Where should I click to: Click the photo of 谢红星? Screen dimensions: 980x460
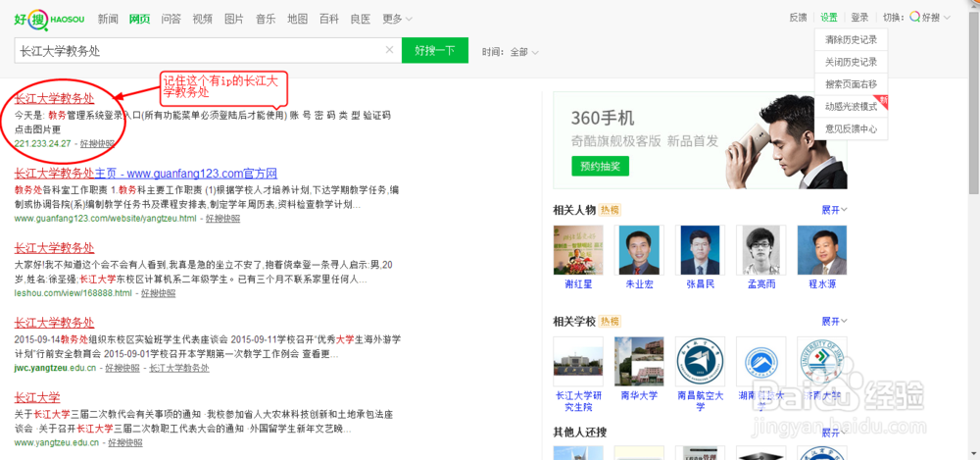578,250
